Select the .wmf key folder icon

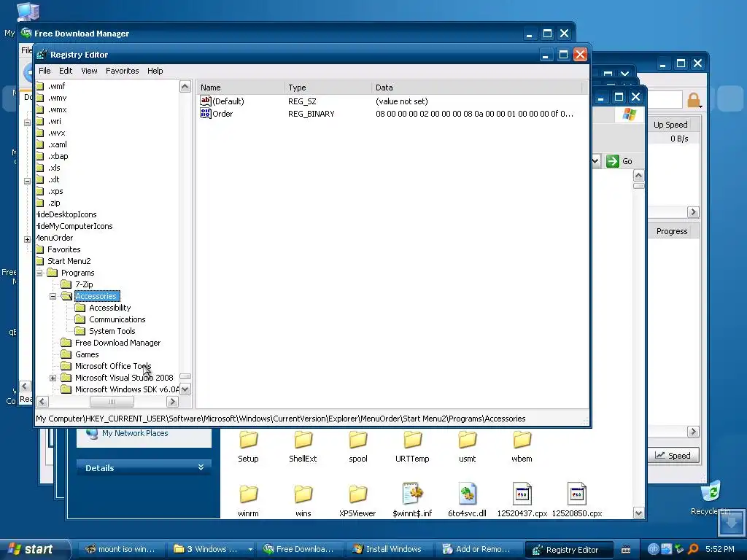click(x=40, y=86)
